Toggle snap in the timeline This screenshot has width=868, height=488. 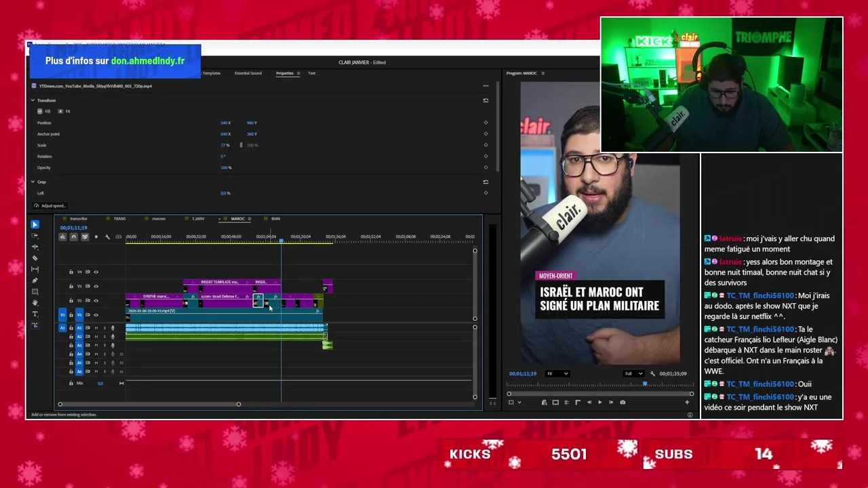pyautogui.click(x=74, y=237)
